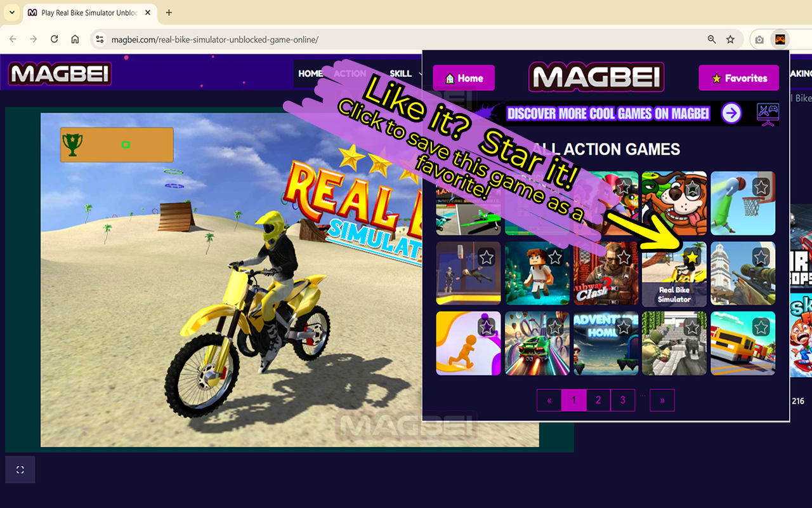Image resolution: width=812 pixels, height=508 pixels.
Task: Go forward in browser history
Action: (x=34, y=39)
